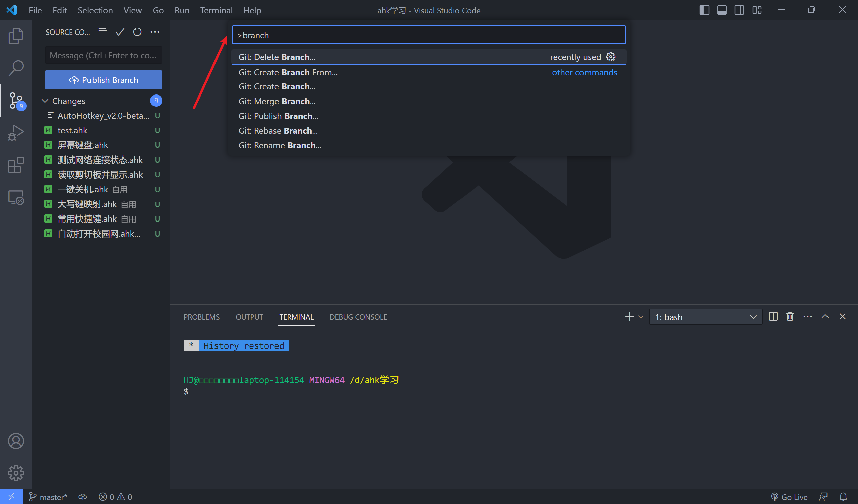The image size is (858, 504).
Task: Open the Accounts menu icon
Action: point(16,441)
